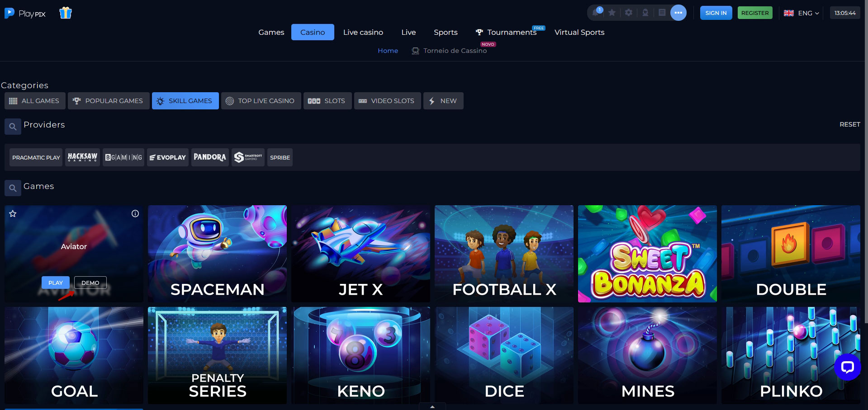Open the Casino menu item
The image size is (868, 410).
(x=313, y=32)
